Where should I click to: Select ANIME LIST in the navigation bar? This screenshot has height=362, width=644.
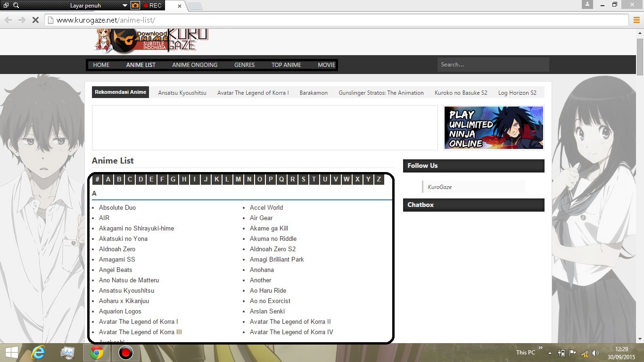[x=141, y=65]
